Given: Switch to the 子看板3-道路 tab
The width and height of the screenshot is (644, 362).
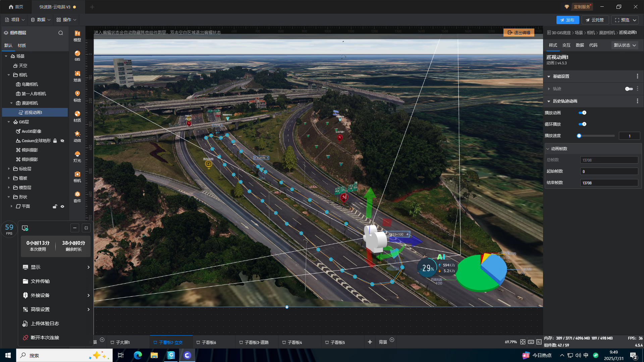Looking at the screenshot, I should (x=256, y=342).
